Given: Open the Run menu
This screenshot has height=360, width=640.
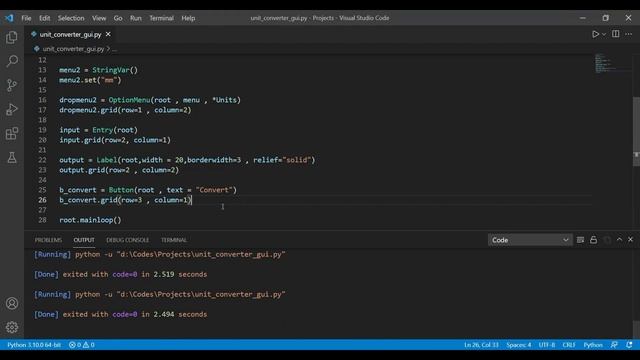Looking at the screenshot, I should click(136, 18).
